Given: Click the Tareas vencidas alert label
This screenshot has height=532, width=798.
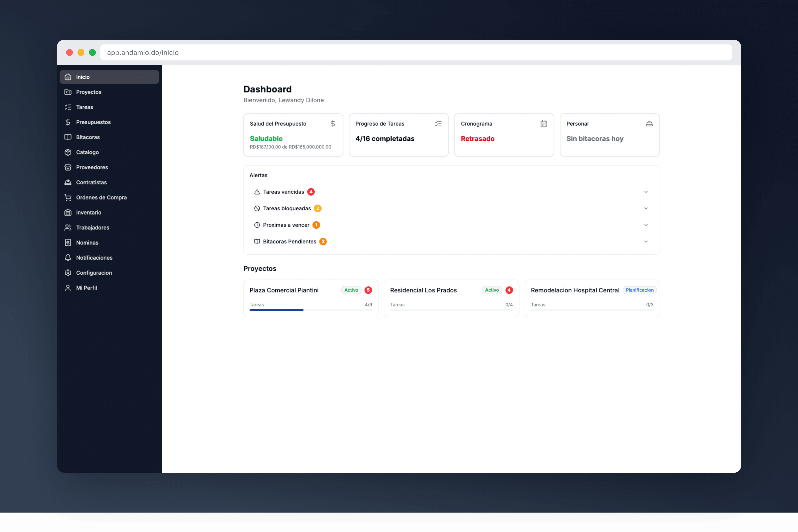Looking at the screenshot, I should click(283, 192).
